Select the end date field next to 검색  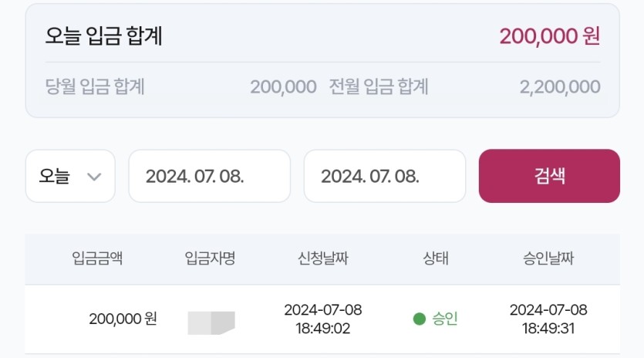(385, 176)
